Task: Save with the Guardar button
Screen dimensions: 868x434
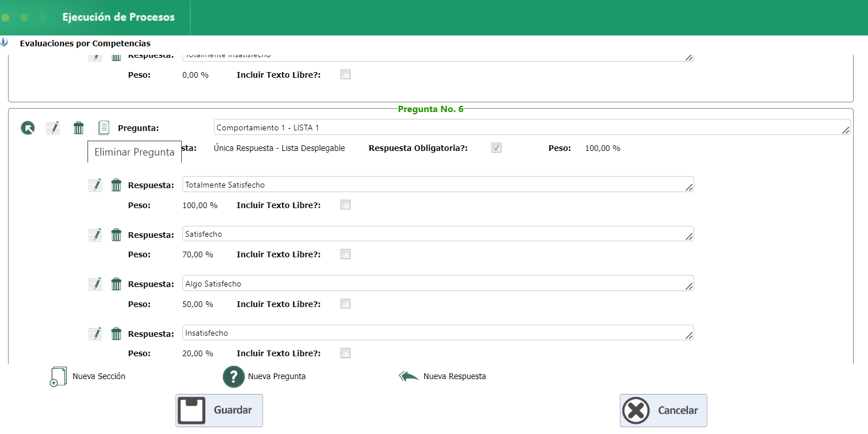Action: [219, 411]
